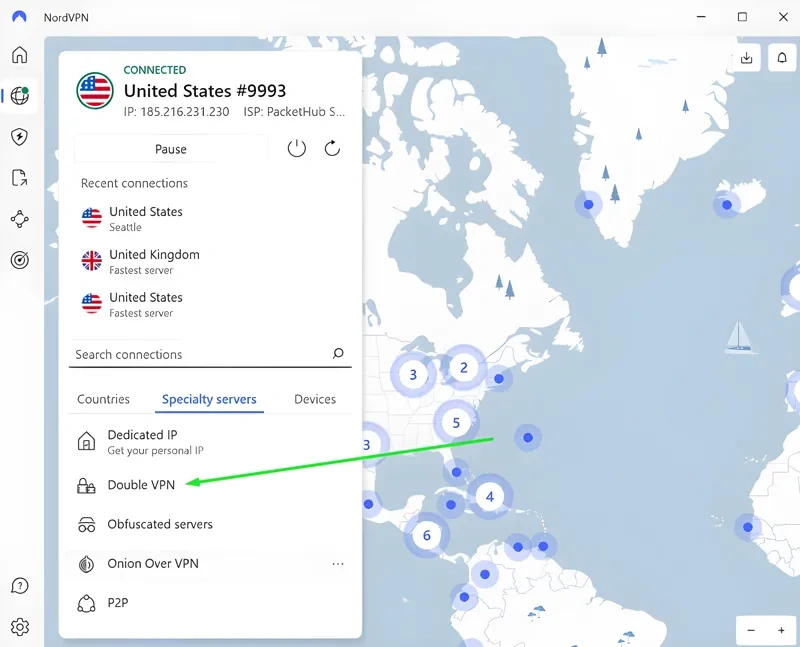Screen dimensions: 800x647
Task: Reconnect to United States Seattle
Action: (x=210, y=218)
